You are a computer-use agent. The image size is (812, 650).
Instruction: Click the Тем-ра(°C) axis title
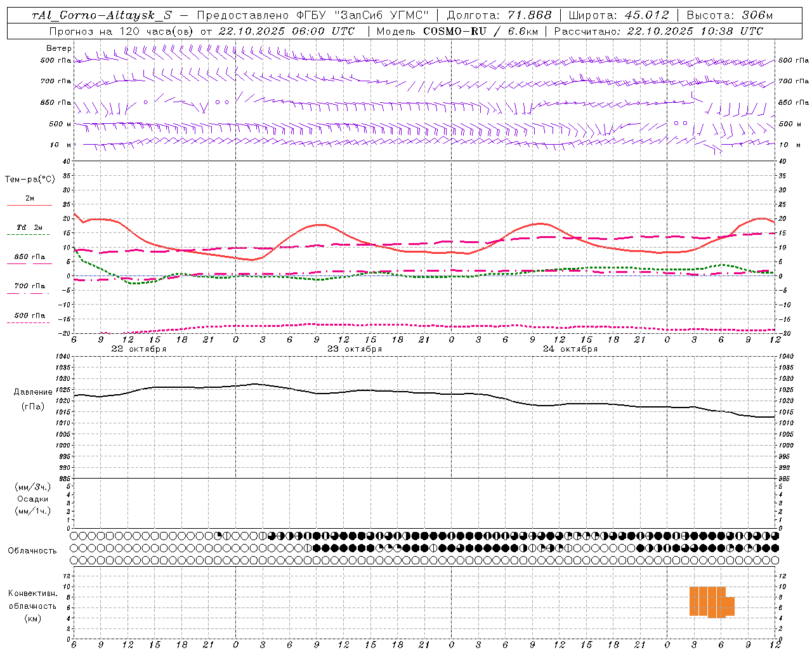click(30, 180)
